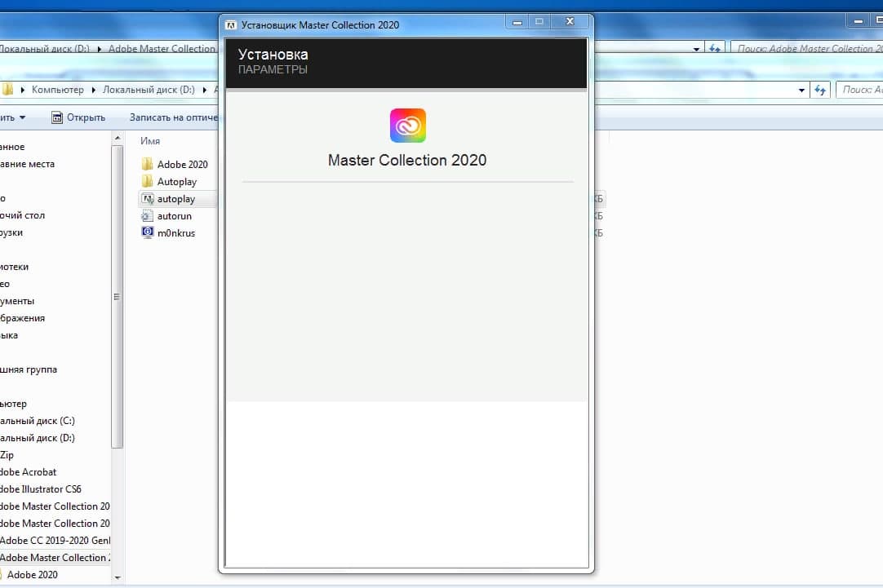The height and width of the screenshot is (588, 883).
Task: Click the Creative Cloud logo in the installer
Action: click(x=407, y=126)
